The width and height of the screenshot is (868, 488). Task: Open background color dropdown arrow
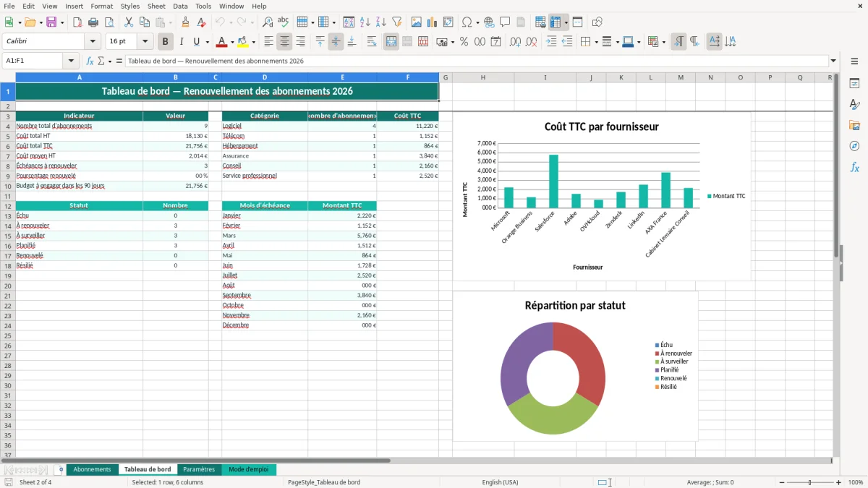(x=253, y=42)
